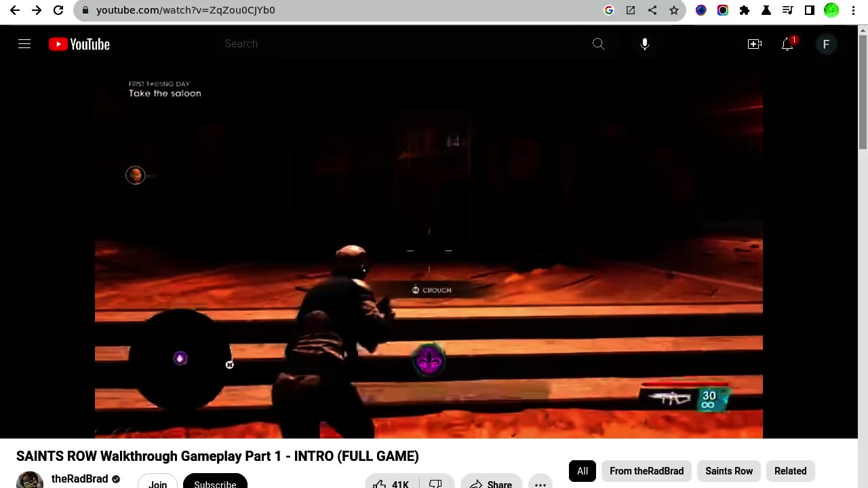
Task: Go forward in browser history
Action: 37,10
